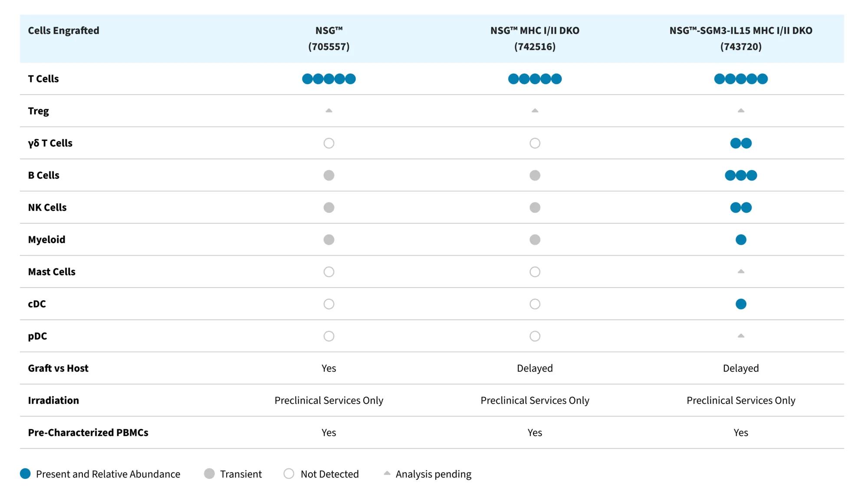Screen dimensions: 868x495
Task: Click the two blue γδ T Cells dots
Action: coord(741,143)
